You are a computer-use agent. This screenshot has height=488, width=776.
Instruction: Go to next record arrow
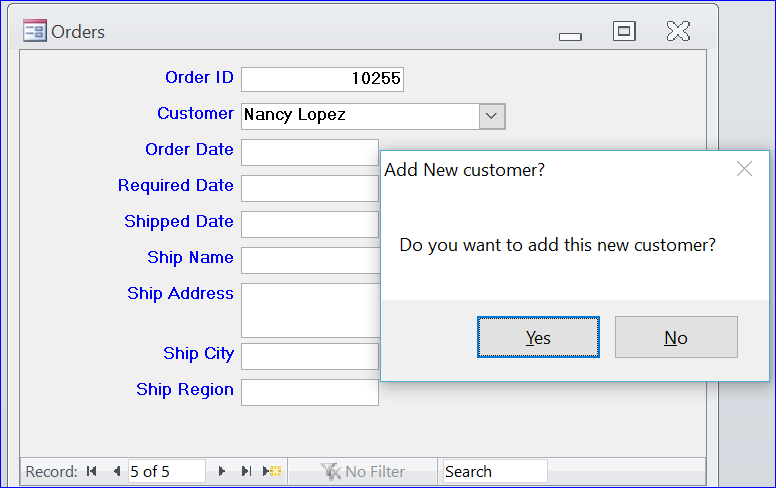pos(222,471)
